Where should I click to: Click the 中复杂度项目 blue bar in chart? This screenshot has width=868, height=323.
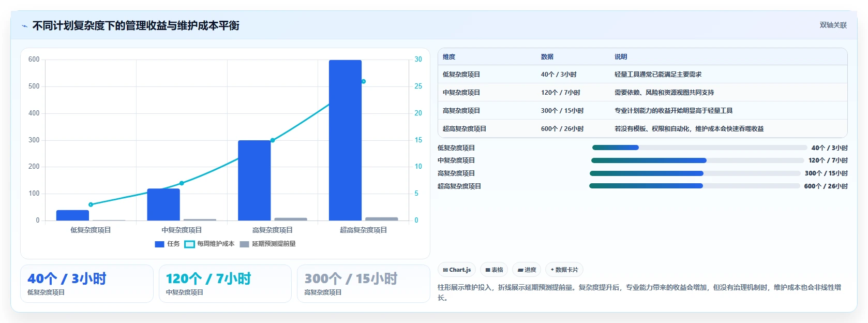click(163, 204)
